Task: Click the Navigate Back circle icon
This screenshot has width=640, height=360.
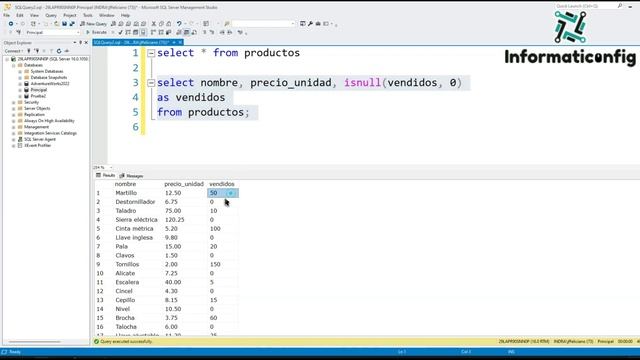Action: tap(11, 24)
